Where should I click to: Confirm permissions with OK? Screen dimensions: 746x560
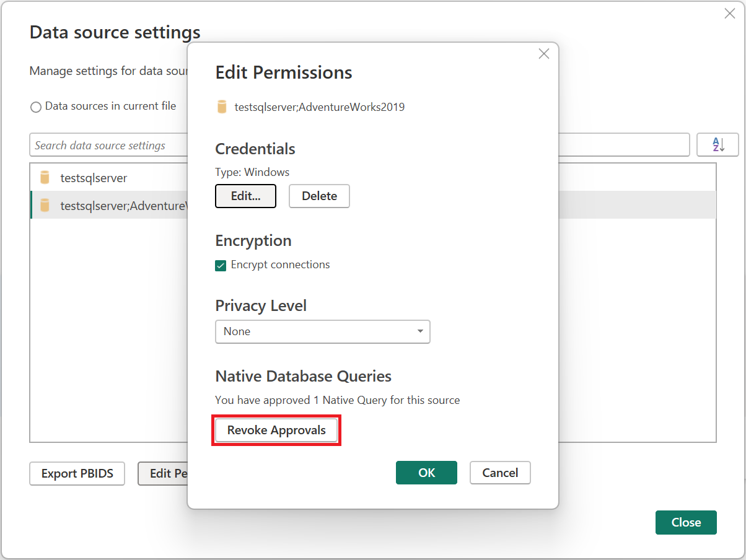point(426,472)
